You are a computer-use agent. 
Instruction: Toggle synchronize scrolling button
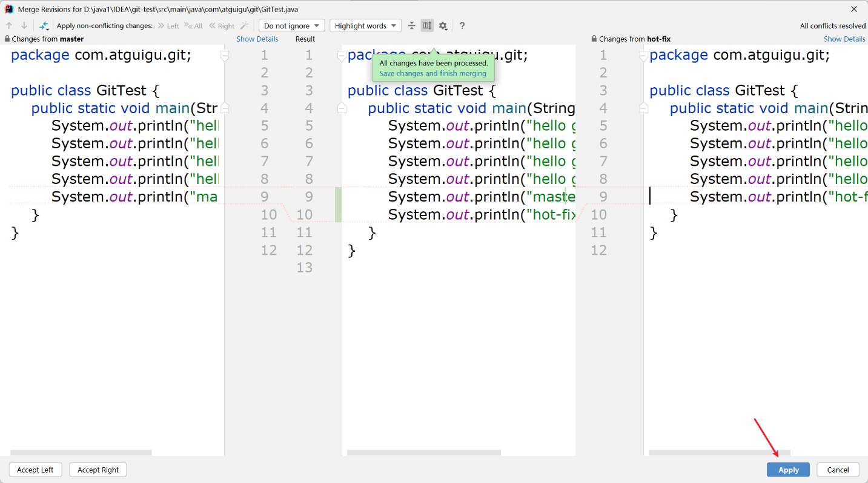click(427, 25)
